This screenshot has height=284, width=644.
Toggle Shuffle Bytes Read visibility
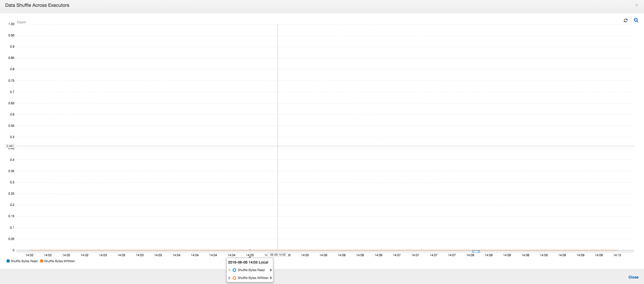tap(23, 261)
